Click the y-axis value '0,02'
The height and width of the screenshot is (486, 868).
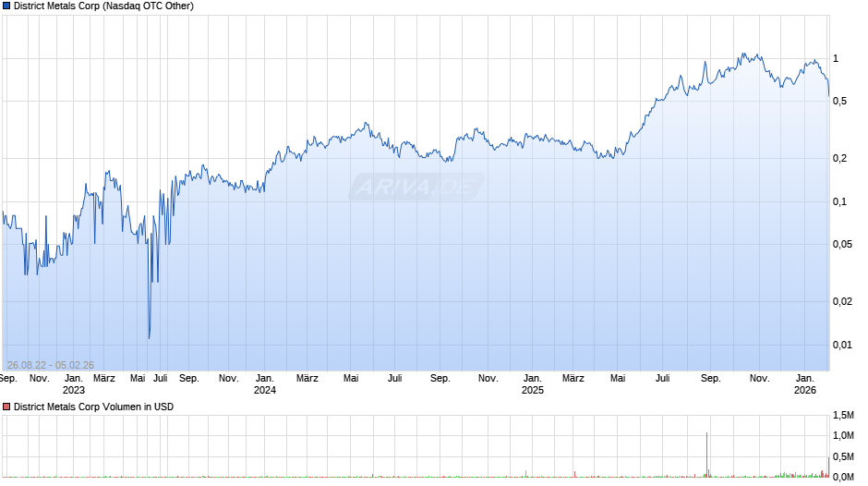[x=842, y=301]
